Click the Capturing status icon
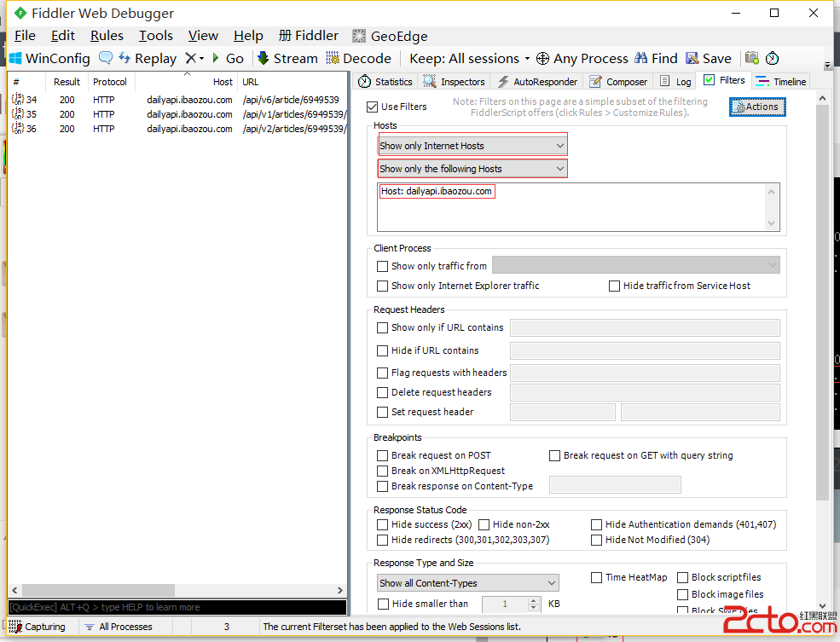This screenshot has width=840, height=642. pos(15,627)
